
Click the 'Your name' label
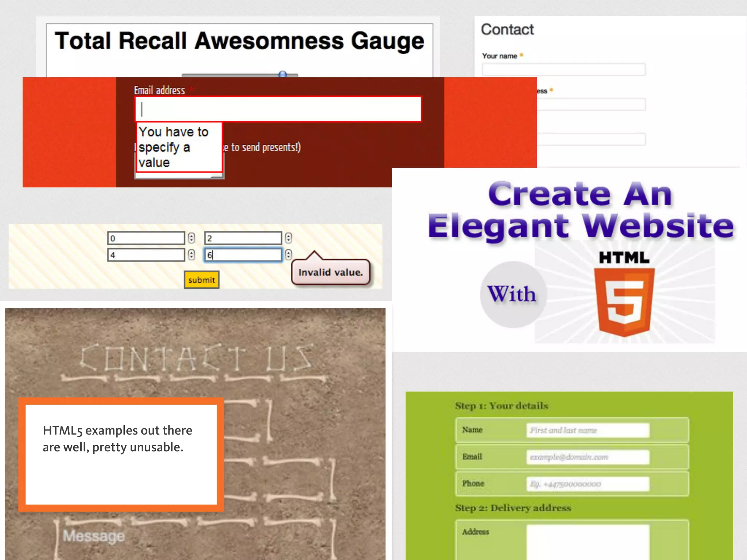pyautogui.click(x=500, y=56)
